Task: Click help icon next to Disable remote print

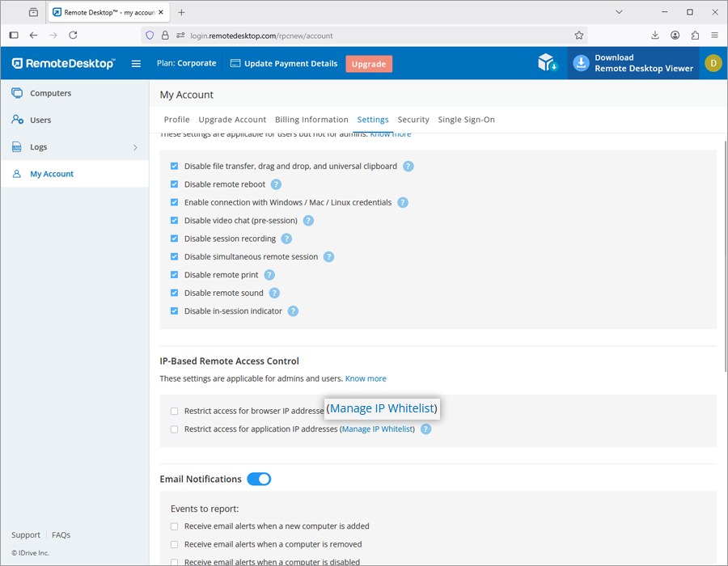Action: click(x=269, y=275)
